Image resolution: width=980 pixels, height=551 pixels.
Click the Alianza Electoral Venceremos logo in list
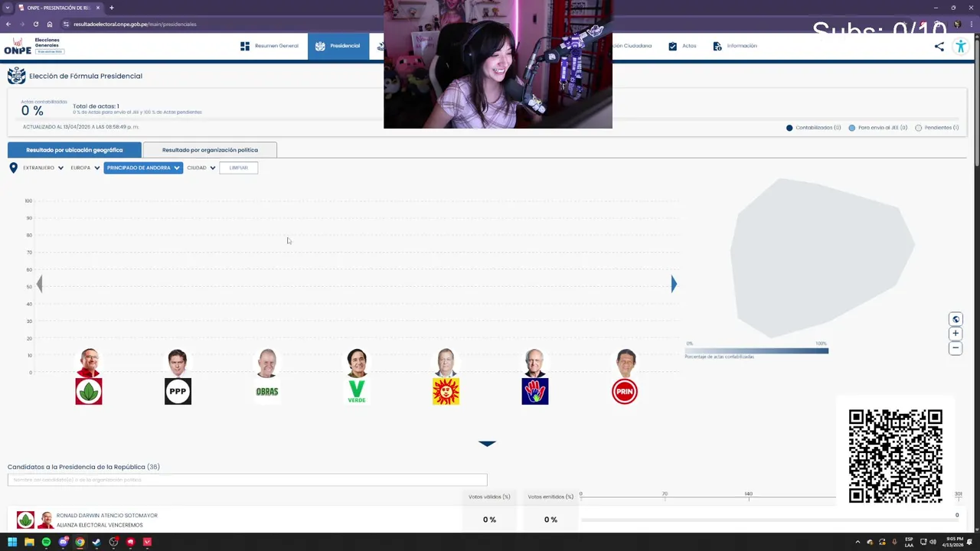pos(25,520)
